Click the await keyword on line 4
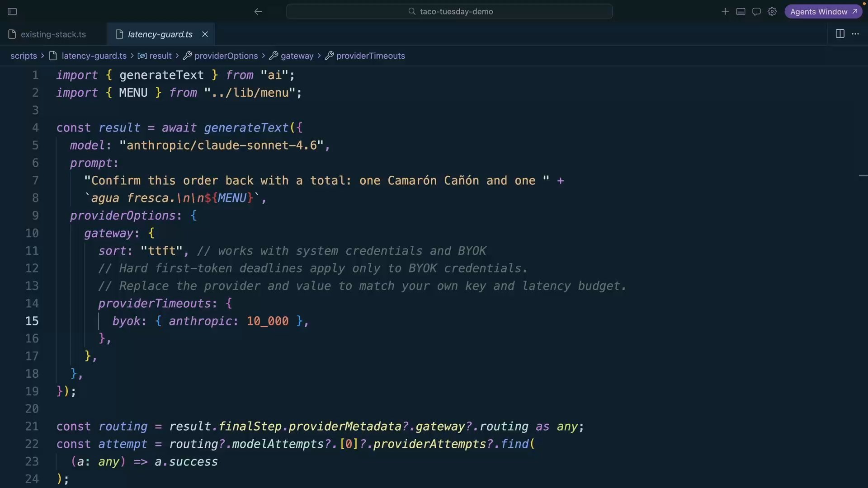The height and width of the screenshot is (488, 868). click(179, 128)
